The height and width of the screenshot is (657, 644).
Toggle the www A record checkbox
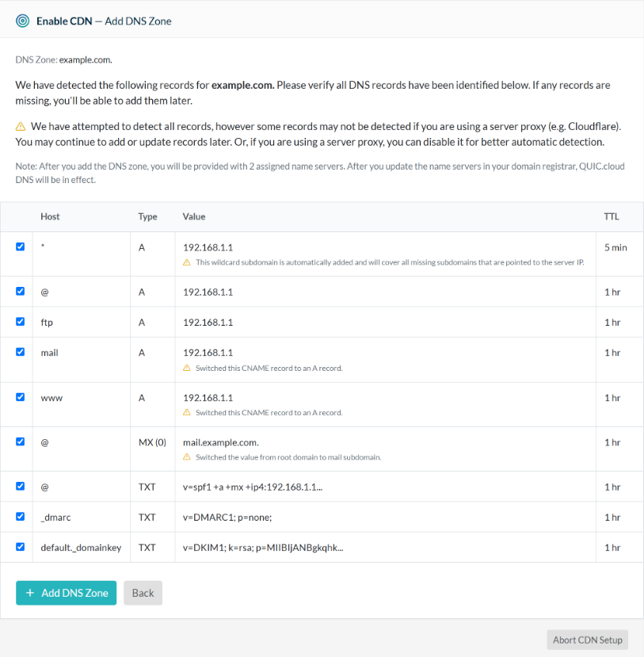(x=20, y=397)
